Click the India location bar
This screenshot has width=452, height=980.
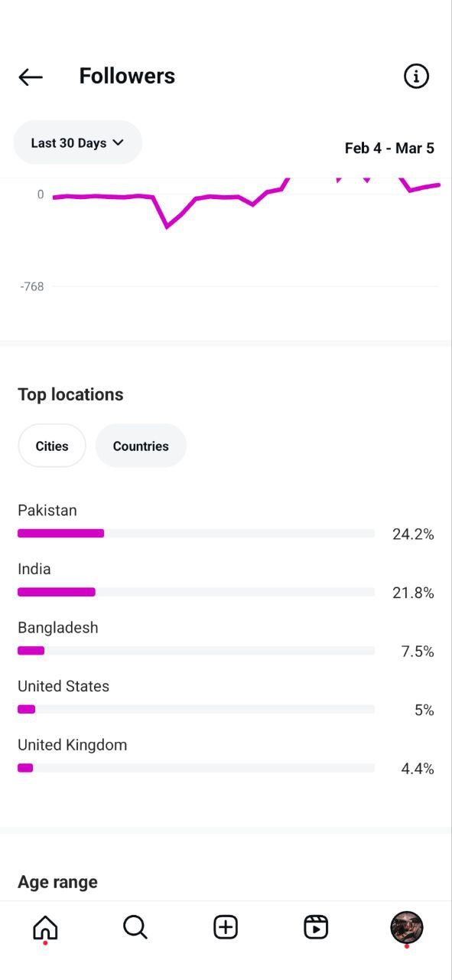(x=197, y=592)
